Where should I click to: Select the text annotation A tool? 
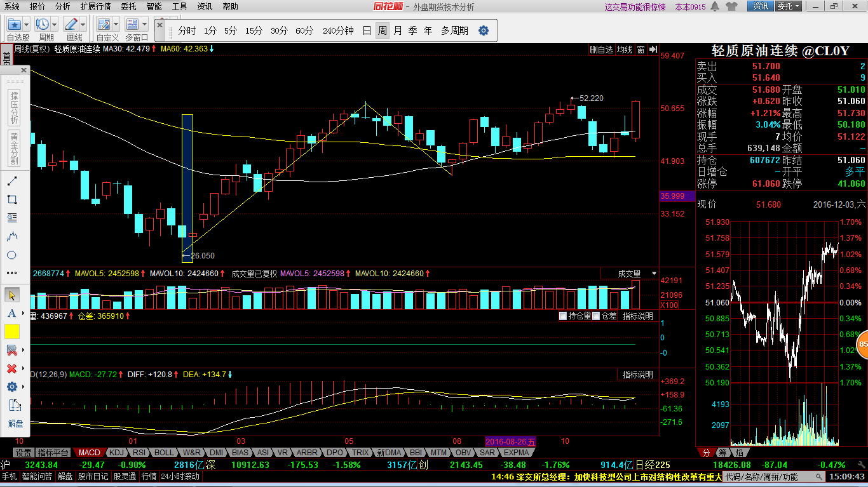pos(11,314)
